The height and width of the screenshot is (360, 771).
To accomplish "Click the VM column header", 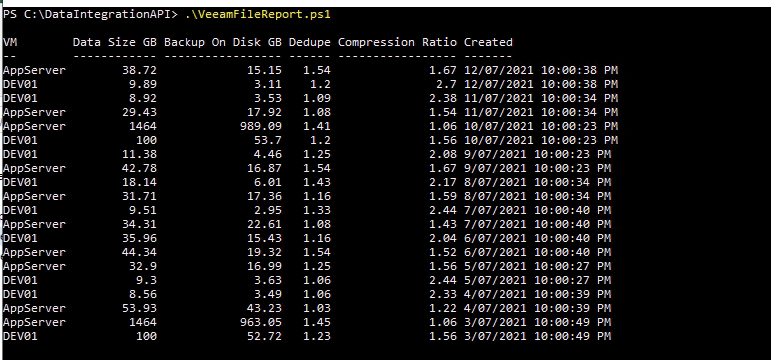I will (10, 42).
